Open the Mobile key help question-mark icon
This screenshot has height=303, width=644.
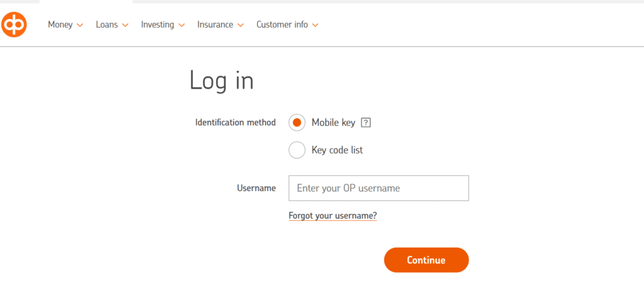[x=366, y=123]
